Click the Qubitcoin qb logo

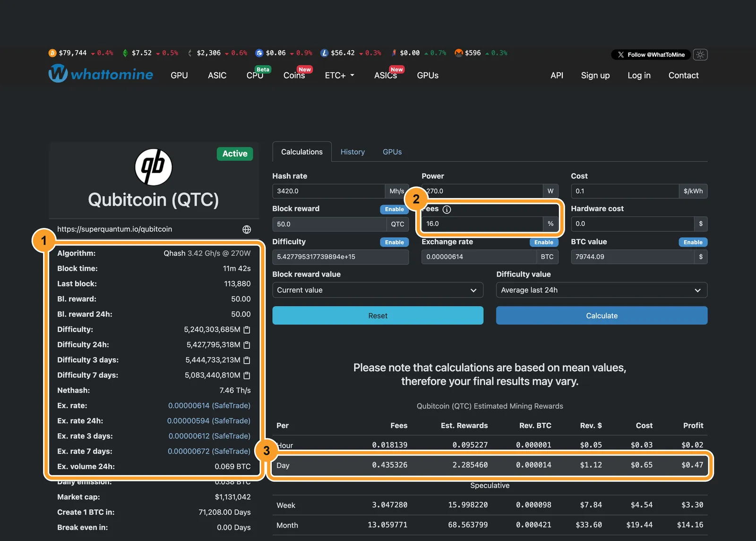tap(154, 167)
